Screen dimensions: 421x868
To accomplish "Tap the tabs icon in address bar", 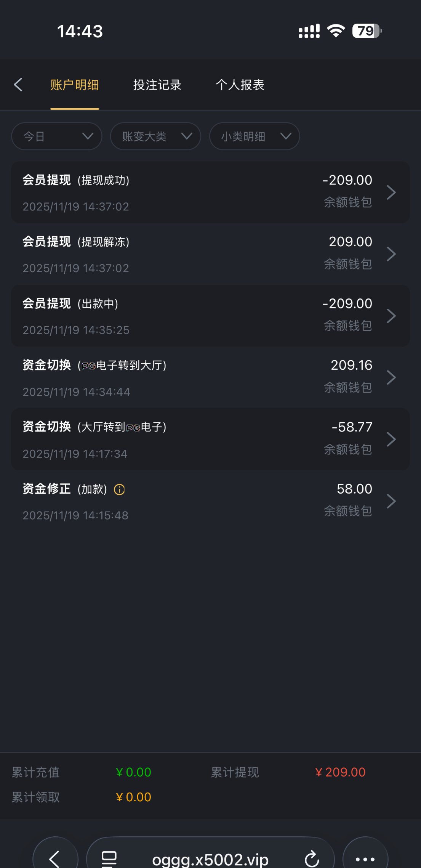I will pos(109,858).
